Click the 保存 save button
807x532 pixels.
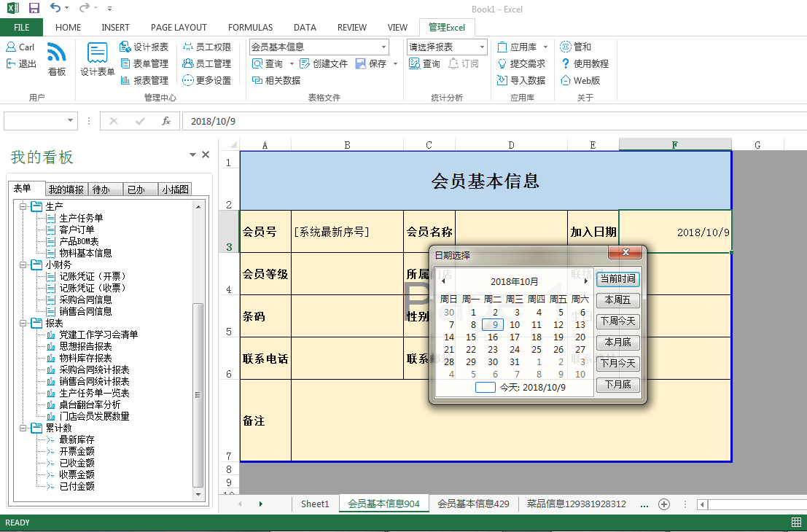pyautogui.click(x=371, y=63)
